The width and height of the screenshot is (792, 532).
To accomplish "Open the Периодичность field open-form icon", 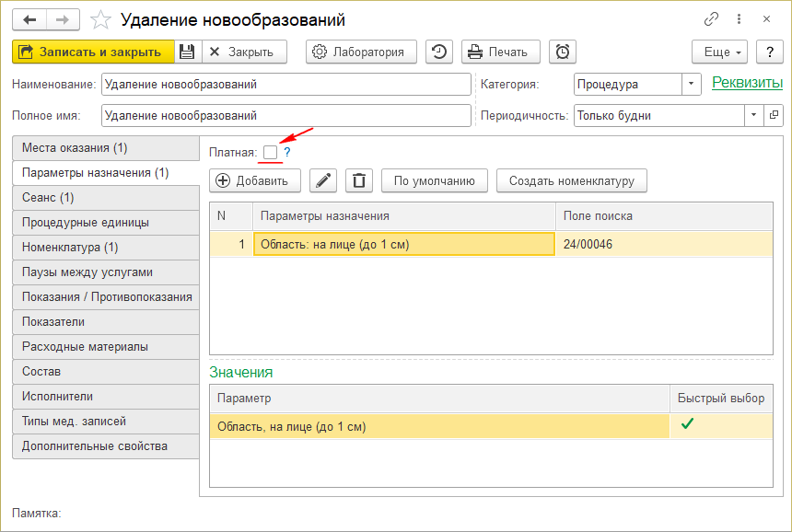I will (774, 116).
